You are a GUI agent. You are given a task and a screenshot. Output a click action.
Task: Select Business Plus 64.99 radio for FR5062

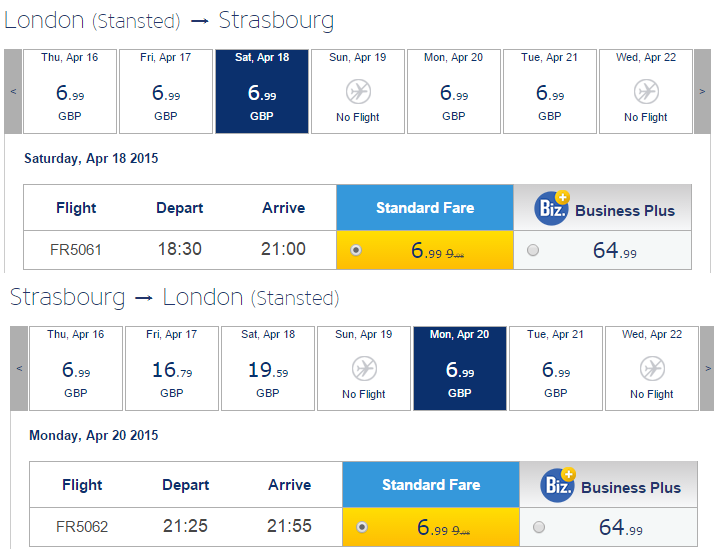click(x=539, y=527)
